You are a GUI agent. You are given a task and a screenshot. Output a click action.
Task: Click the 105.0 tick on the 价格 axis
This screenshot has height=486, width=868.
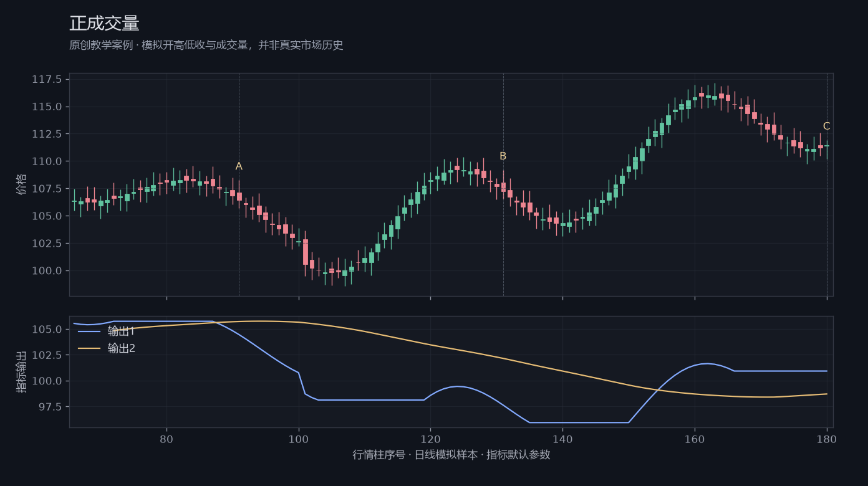(x=47, y=216)
